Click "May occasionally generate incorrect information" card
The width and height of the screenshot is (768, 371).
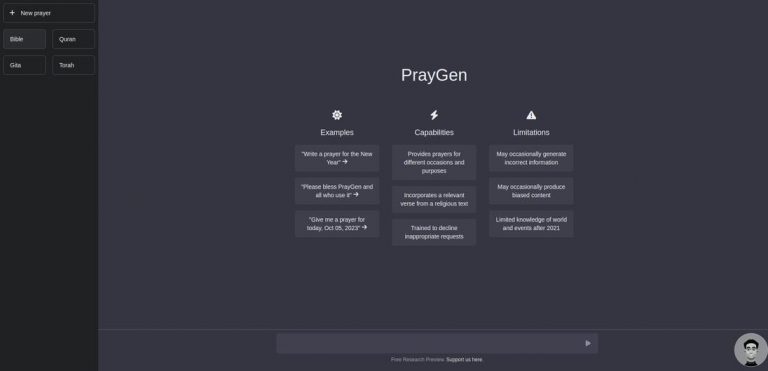click(x=531, y=158)
